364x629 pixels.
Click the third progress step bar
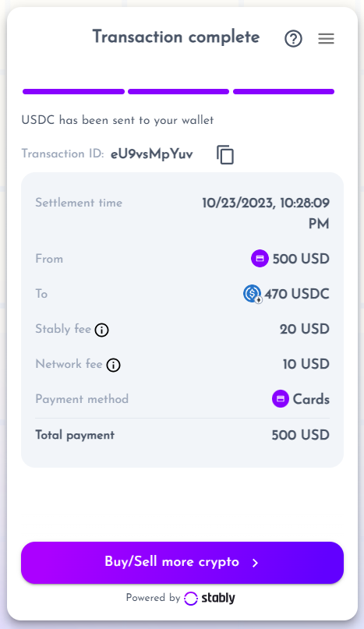[x=284, y=92]
